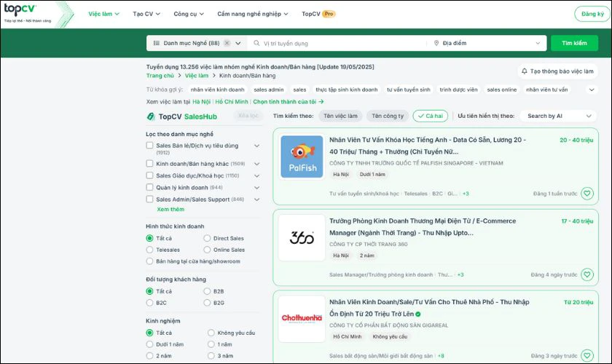
Task: Open the Nhân Viên Tư Vấn Khóa Học Tiếng Anh job
Action: point(428,146)
